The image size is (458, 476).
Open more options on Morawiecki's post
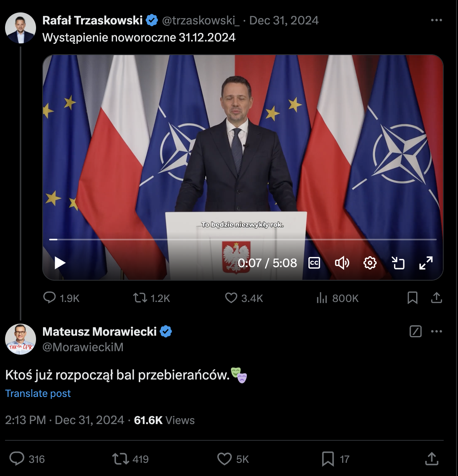tap(436, 331)
